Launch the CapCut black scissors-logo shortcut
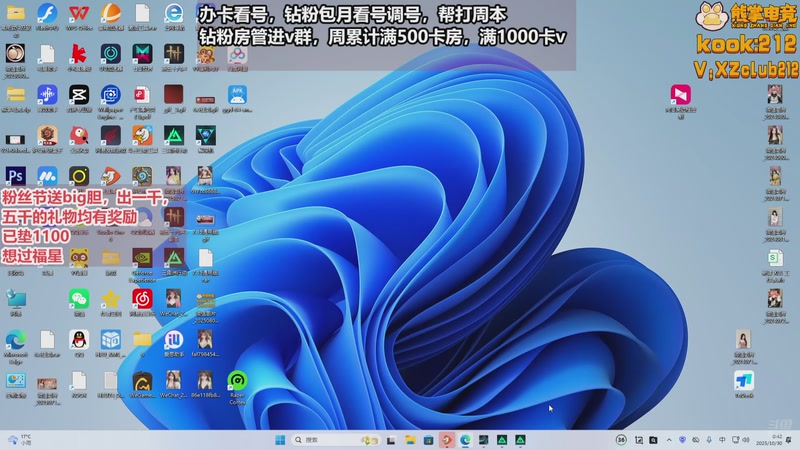 (79, 95)
